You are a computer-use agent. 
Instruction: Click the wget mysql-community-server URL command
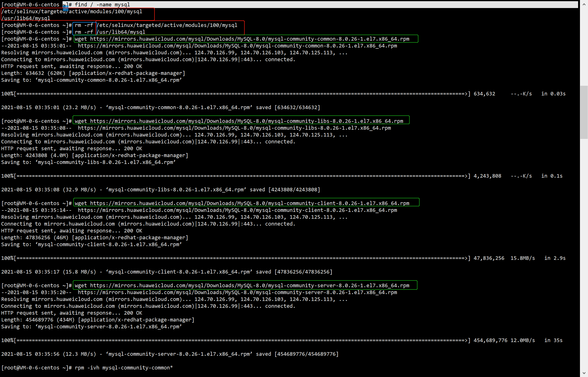point(242,286)
